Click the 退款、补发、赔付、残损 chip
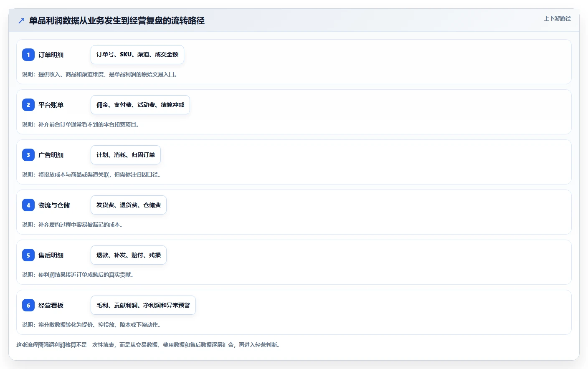Viewport: 588px width, 369px height. [129, 255]
